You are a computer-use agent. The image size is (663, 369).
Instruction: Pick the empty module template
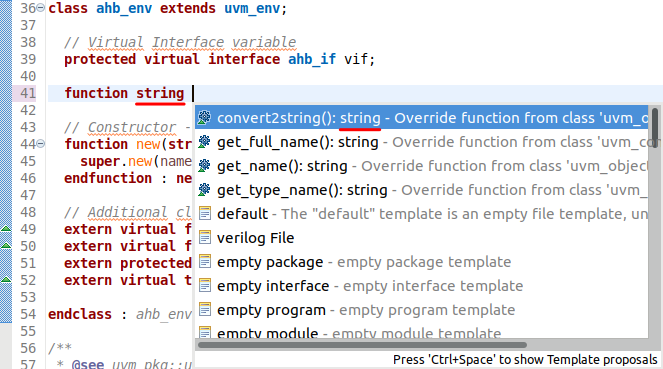coord(422,331)
